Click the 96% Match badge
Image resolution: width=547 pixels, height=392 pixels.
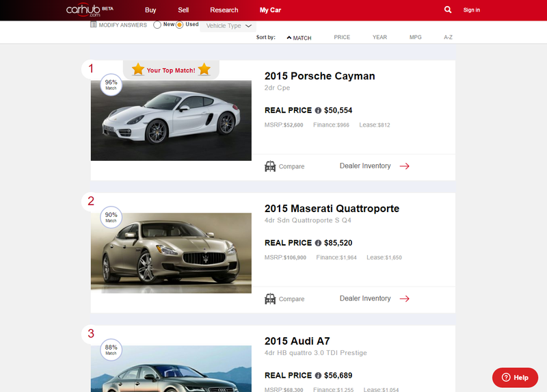111,84
